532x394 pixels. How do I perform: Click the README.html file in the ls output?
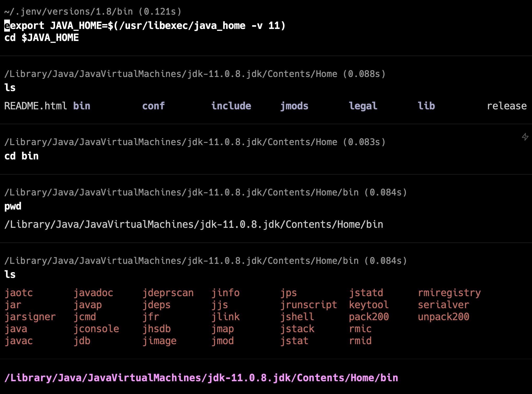click(x=36, y=106)
